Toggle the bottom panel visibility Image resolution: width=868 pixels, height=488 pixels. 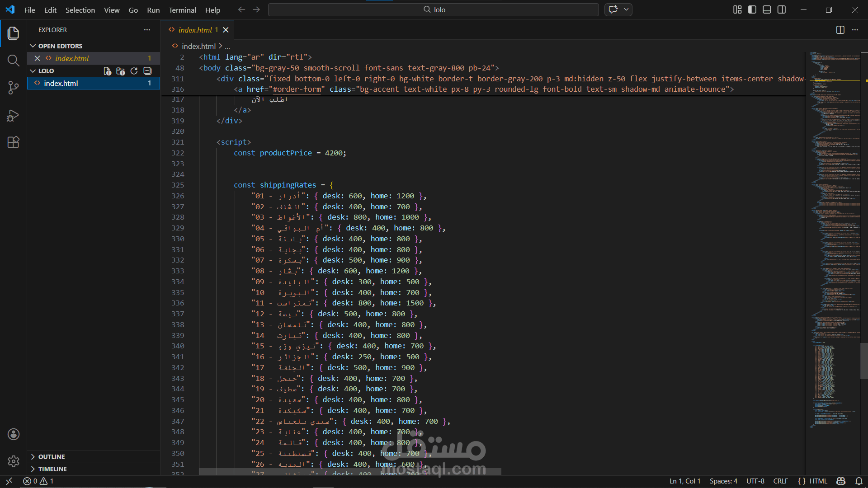[767, 9]
